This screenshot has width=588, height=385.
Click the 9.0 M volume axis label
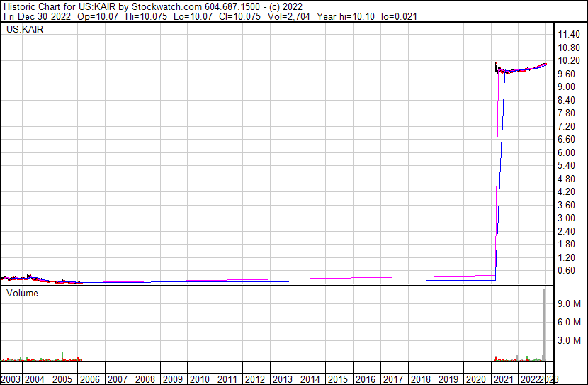click(569, 303)
